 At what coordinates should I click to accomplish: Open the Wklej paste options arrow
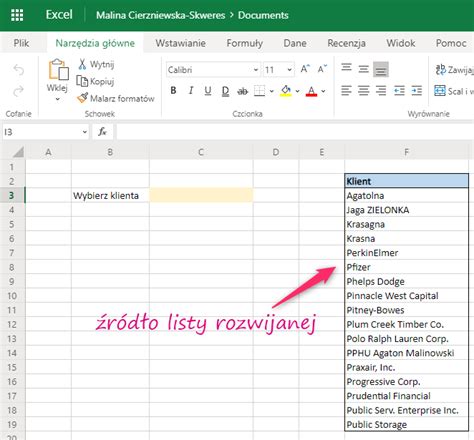[58, 99]
